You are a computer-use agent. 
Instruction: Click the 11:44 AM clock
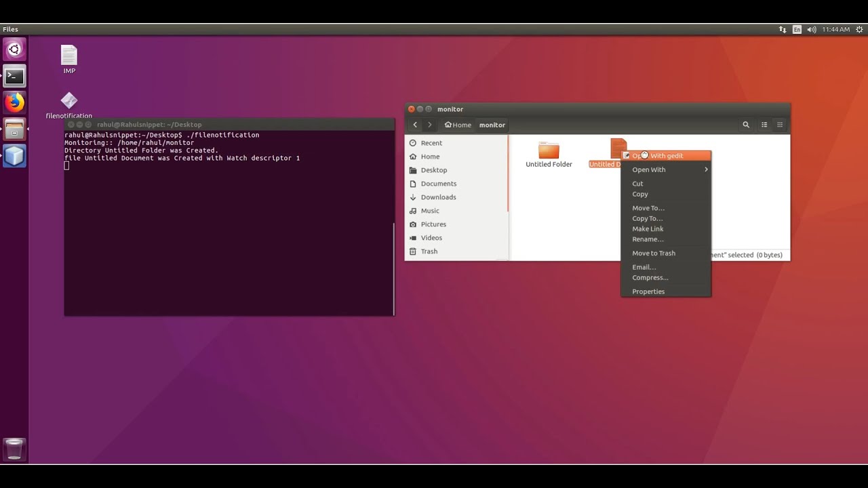coord(835,29)
